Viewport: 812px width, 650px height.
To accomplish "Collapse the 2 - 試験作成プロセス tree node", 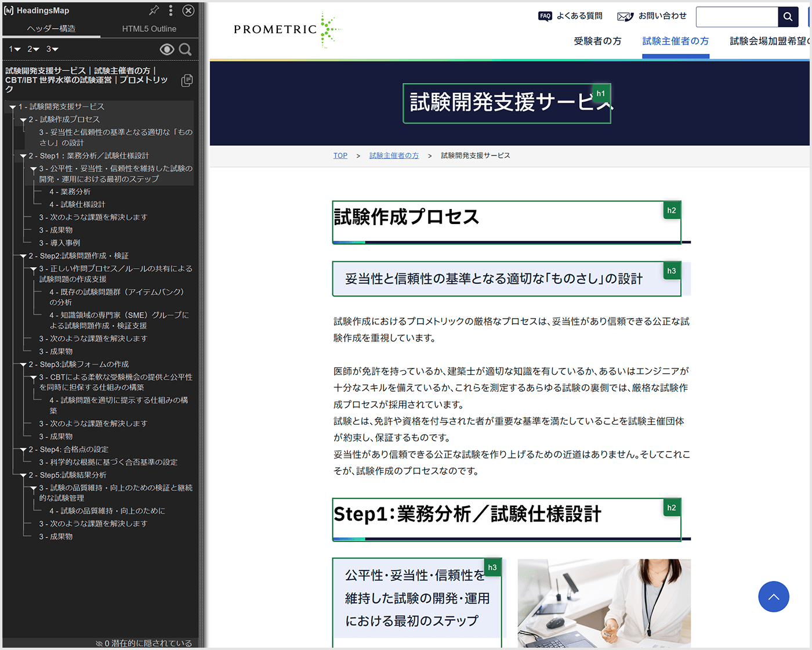I will [23, 120].
